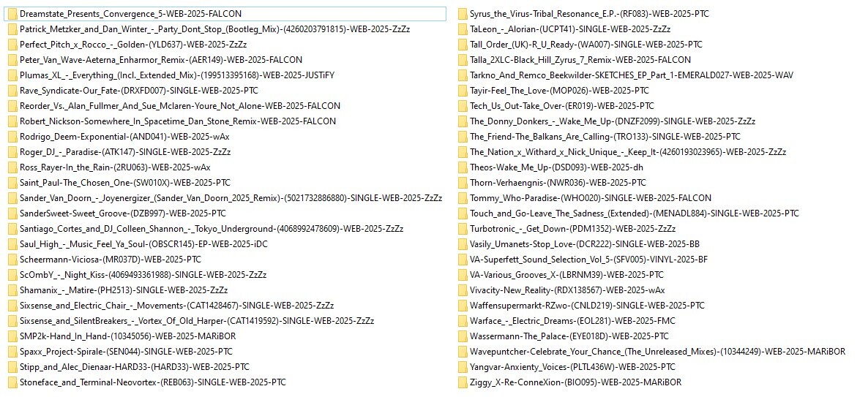Select Scheermann-Viciosa-(MR037D) folder name
Viewport: 868px width, 397px height.
click(x=111, y=260)
